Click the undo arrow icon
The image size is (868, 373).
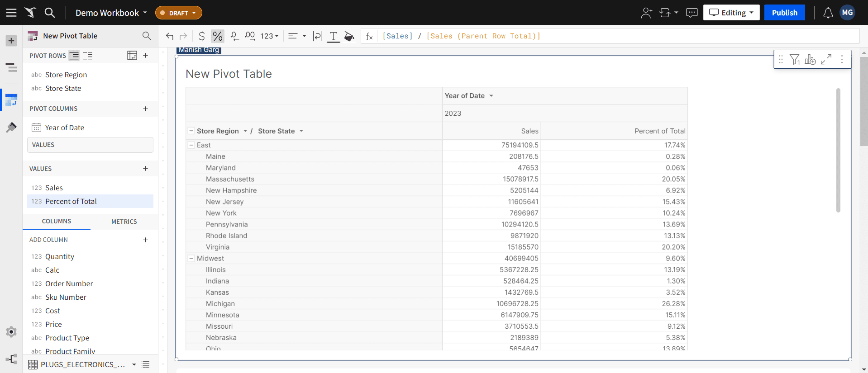[x=170, y=36]
